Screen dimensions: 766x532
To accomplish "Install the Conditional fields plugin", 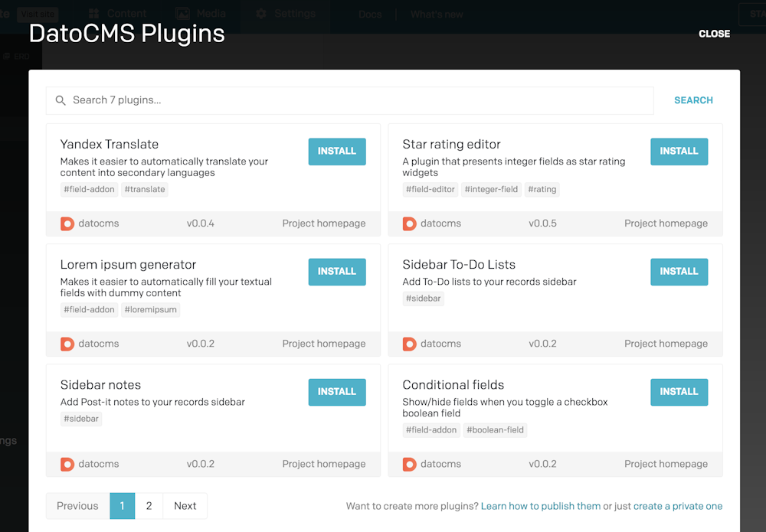I will [679, 392].
